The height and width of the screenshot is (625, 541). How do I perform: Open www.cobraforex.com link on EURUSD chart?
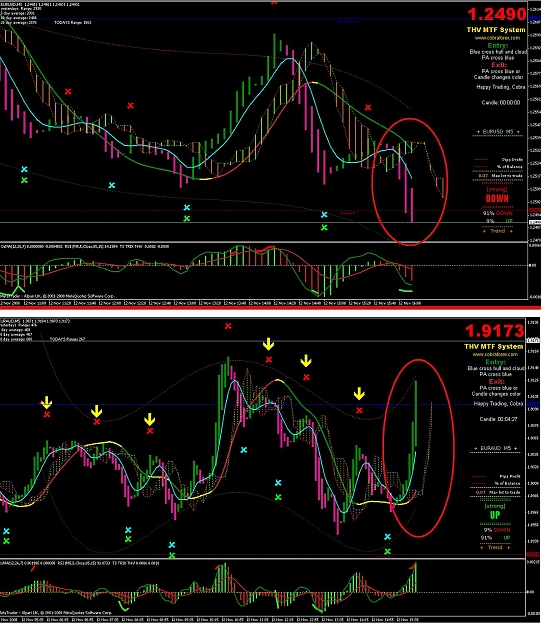tap(497, 38)
